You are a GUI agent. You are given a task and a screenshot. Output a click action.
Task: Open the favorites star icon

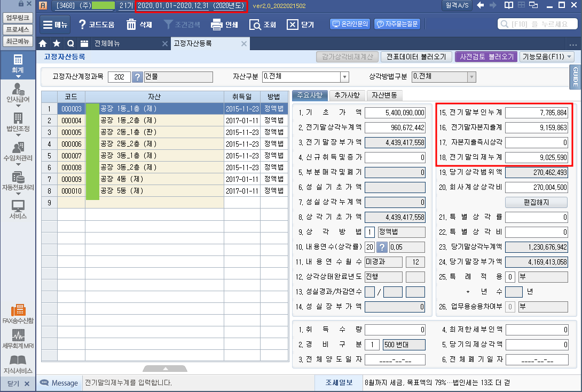(57, 43)
